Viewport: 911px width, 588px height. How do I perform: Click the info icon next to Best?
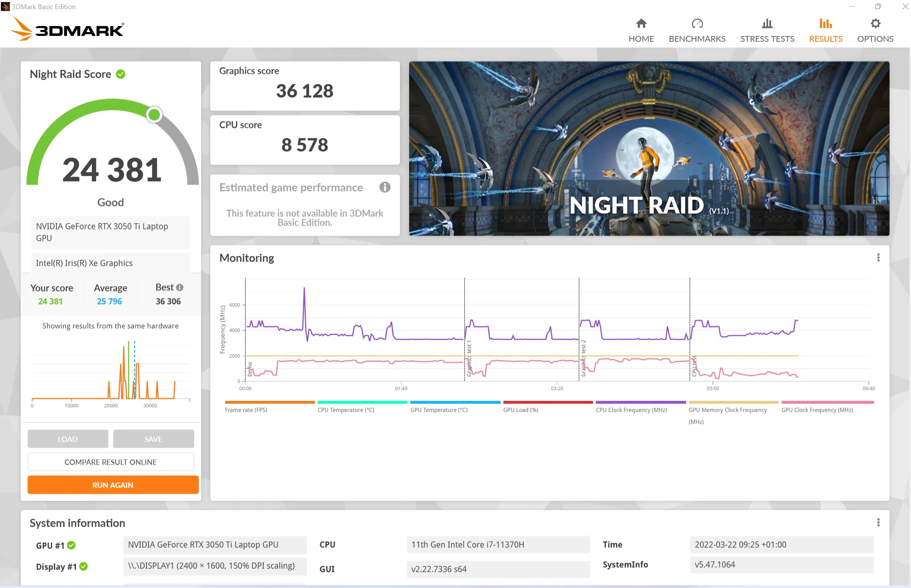pyautogui.click(x=180, y=287)
